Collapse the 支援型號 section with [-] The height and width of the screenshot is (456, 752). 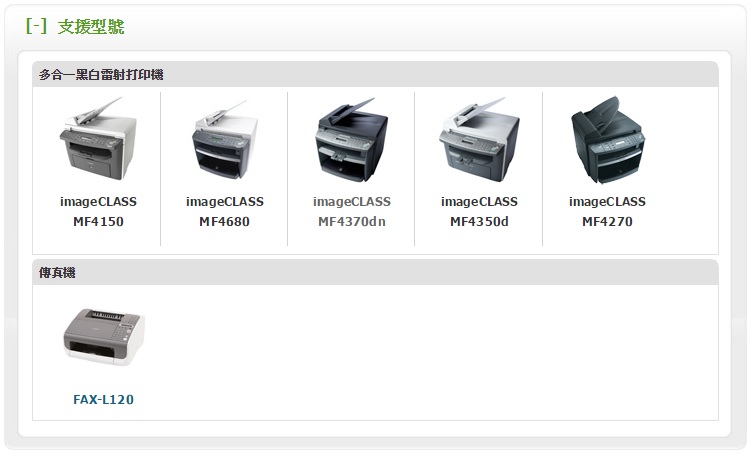pyautogui.click(x=36, y=26)
